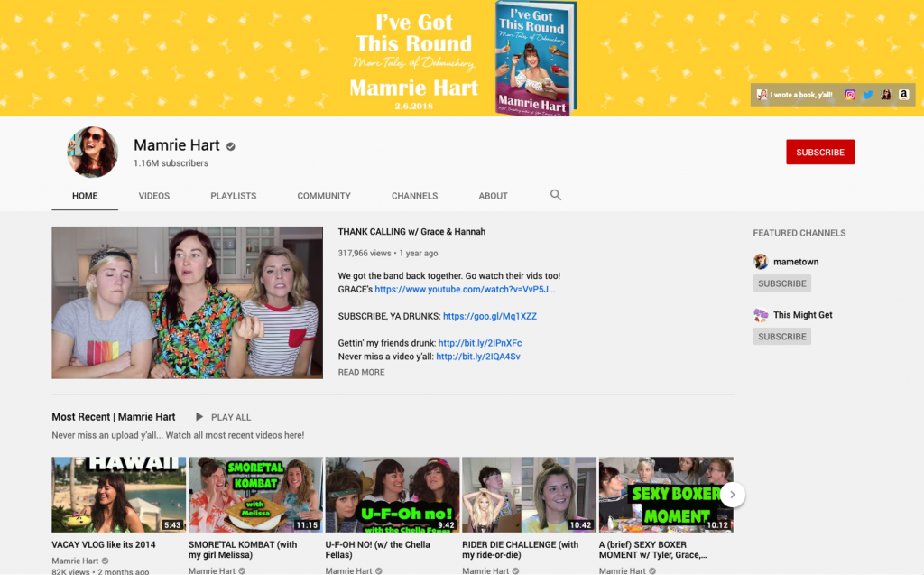This screenshot has width=924, height=575.
Task: Open the SEXY BOXER MOMENT thumbnail
Action: click(x=666, y=494)
